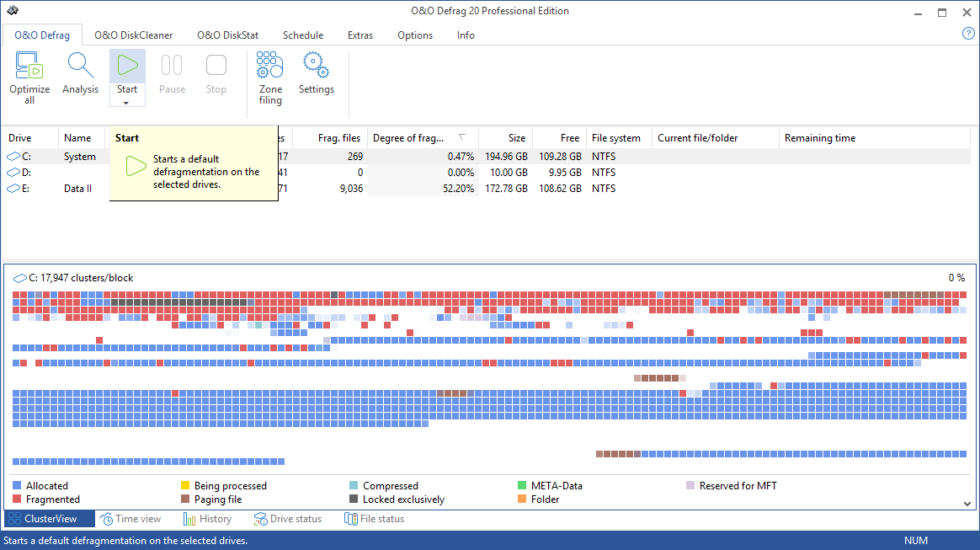Switch to Time view tab
Screen dimensions: 980x550
point(130,519)
